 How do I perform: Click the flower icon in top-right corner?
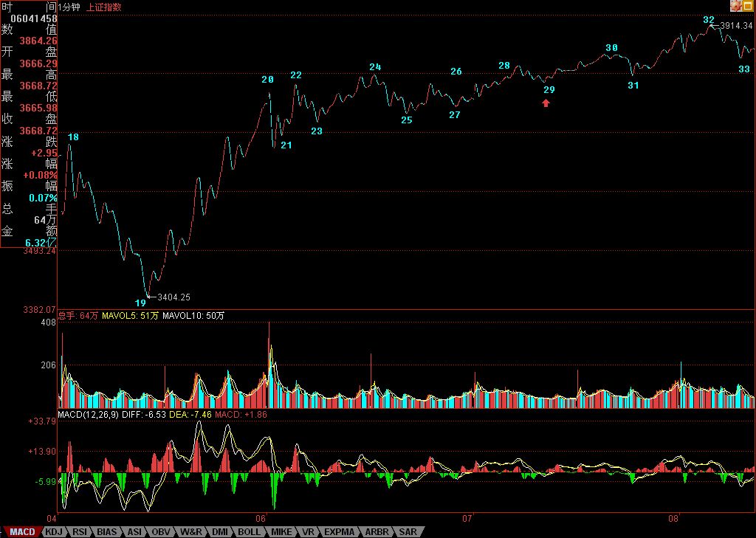(735, 6)
